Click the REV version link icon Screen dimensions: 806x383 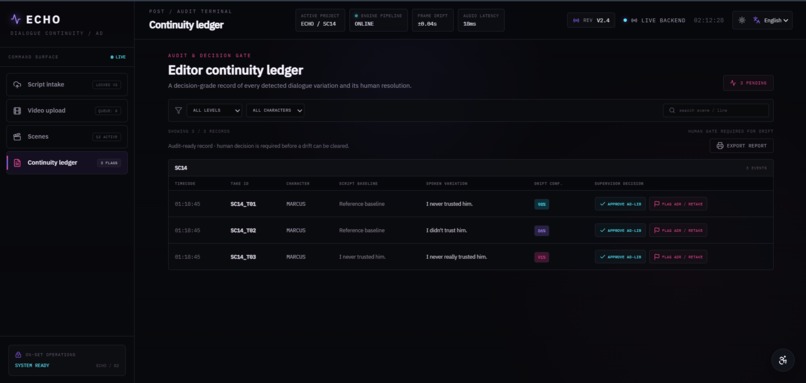(x=576, y=21)
